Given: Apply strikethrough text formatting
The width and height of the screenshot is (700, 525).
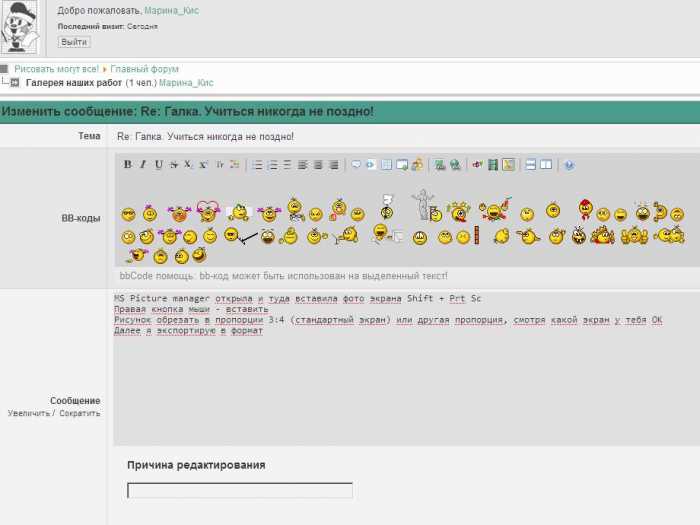Looking at the screenshot, I should (173, 165).
